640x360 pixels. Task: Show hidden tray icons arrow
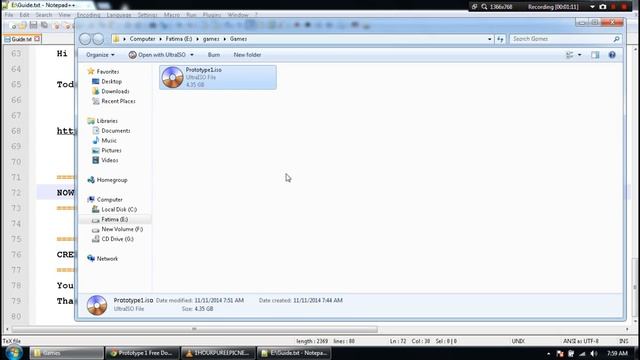(x=549, y=353)
